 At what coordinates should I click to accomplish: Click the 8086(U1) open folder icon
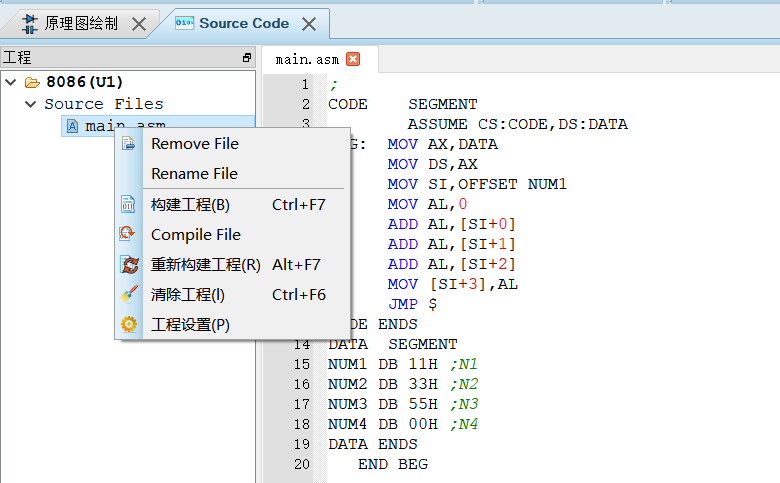click(32, 82)
